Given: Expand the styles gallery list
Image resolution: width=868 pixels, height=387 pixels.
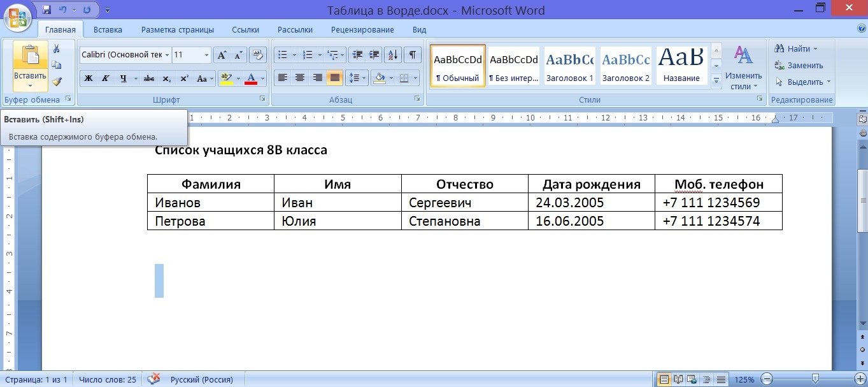Looking at the screenshot, I should click(x=716, y=81).
